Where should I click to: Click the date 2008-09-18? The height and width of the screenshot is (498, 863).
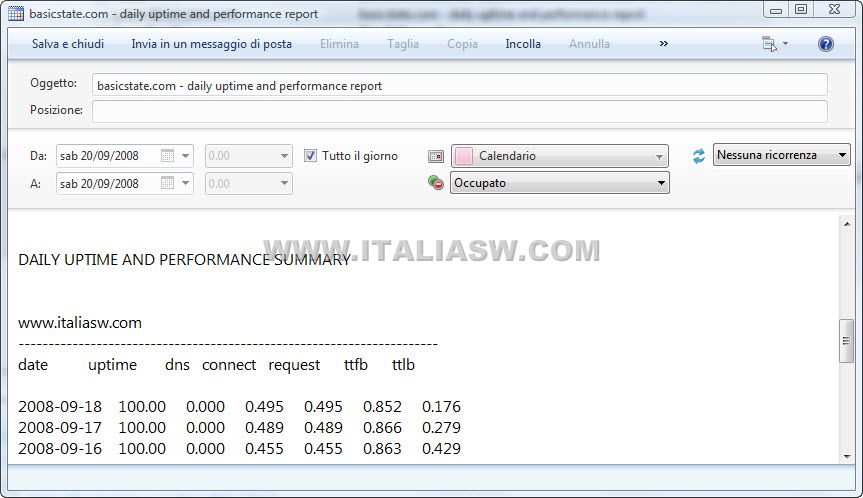[x=60, y=407]
